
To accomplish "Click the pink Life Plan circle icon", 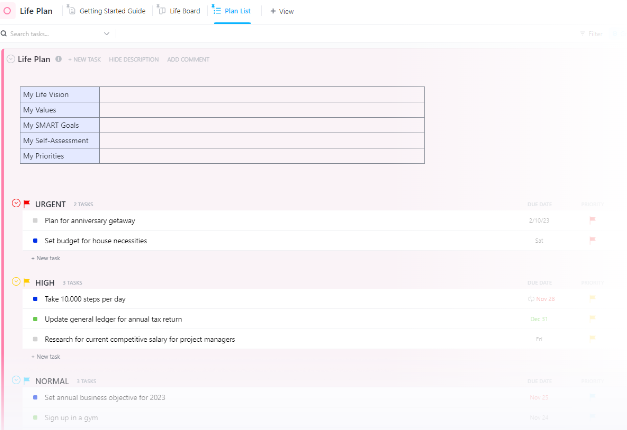I will point(7,11).
